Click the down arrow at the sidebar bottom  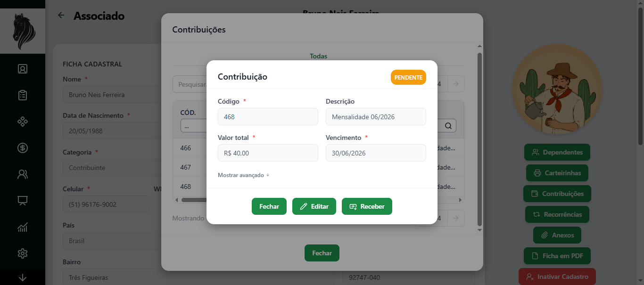pos(23,277)
